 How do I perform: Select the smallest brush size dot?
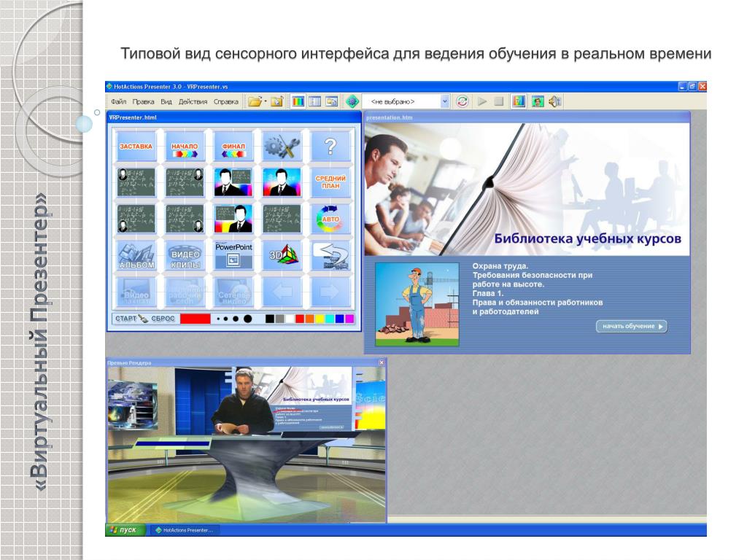pos(218,319)
